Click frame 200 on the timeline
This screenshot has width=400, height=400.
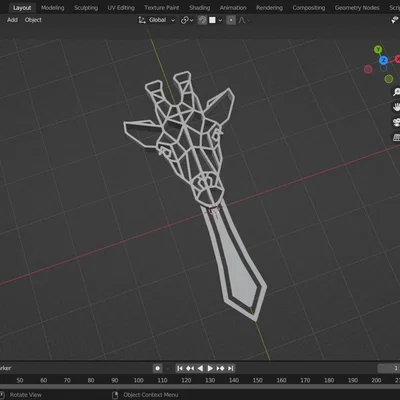tap(376, 380)
